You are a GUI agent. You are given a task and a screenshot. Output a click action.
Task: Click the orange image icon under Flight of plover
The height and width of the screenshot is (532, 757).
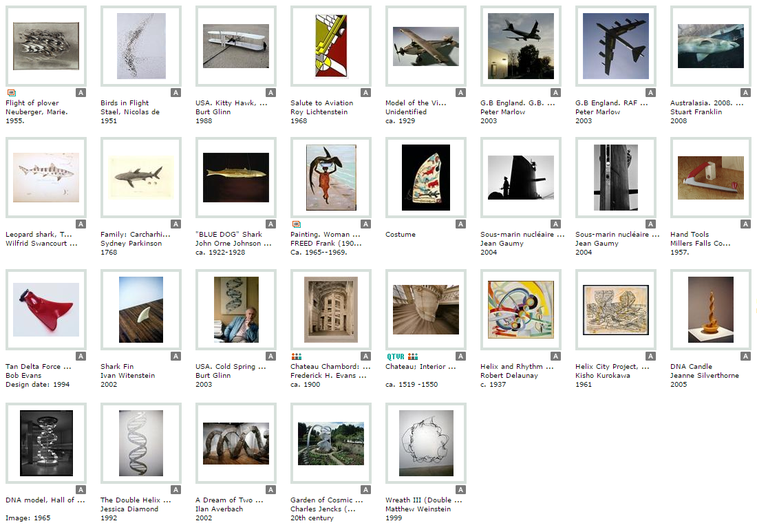(x=12, y=93)
